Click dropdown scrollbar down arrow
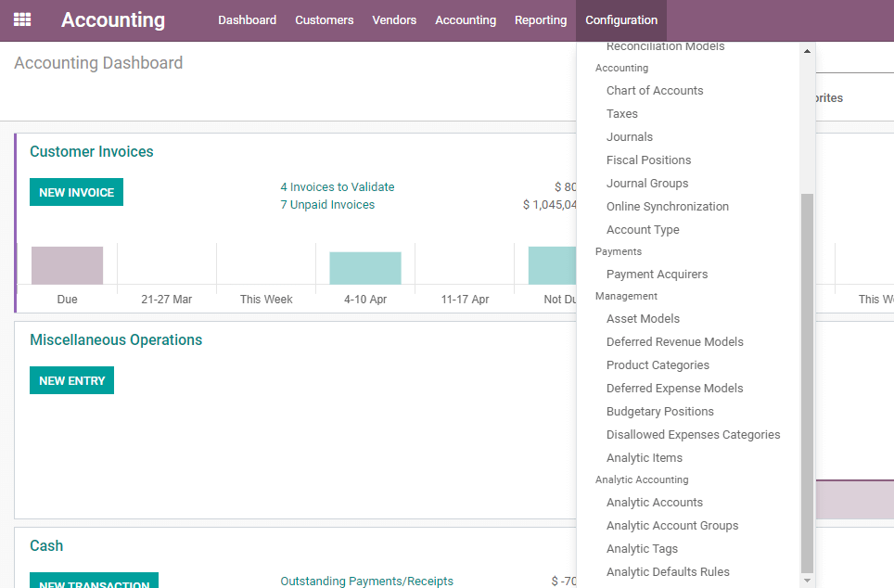 807,581
